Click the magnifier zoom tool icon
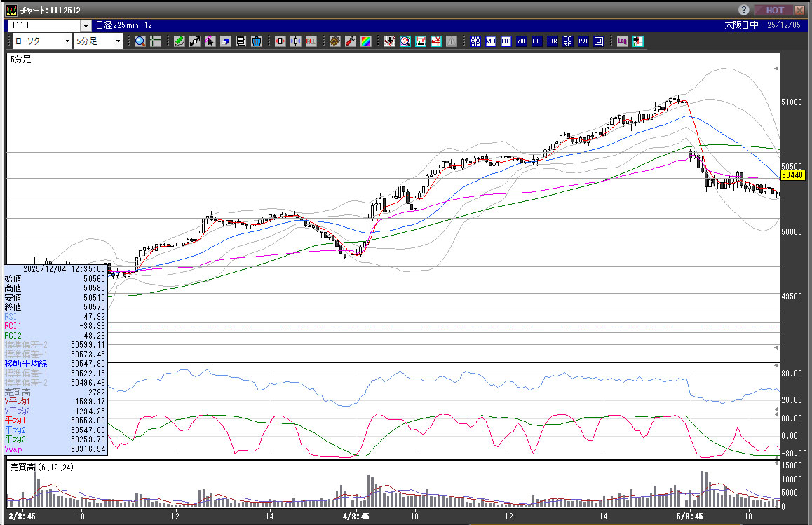Viewport: 812px width, 525px height. 140,41
